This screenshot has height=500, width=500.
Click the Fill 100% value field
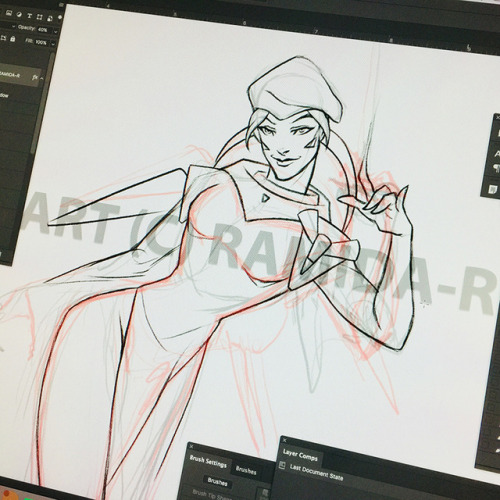click(x=42, y=42)
